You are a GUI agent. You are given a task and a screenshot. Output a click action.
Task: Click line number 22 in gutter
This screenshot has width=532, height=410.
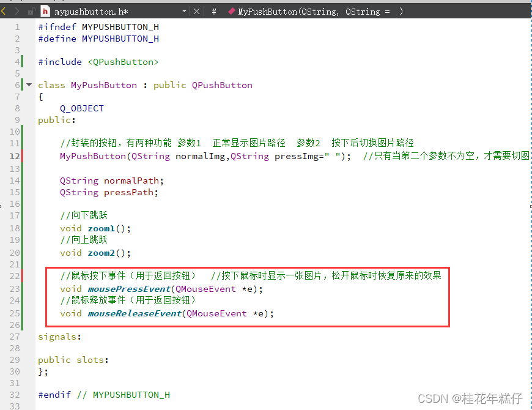[15, 276]
